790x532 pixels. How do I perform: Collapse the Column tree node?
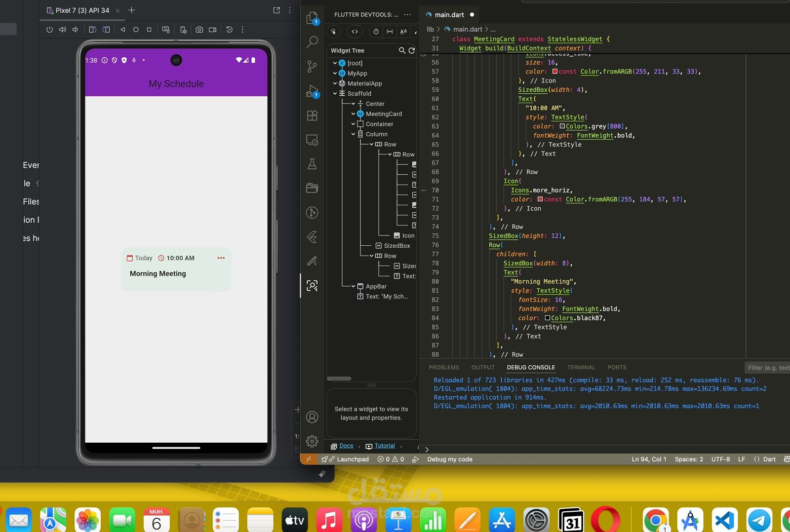tap(353, 134)
